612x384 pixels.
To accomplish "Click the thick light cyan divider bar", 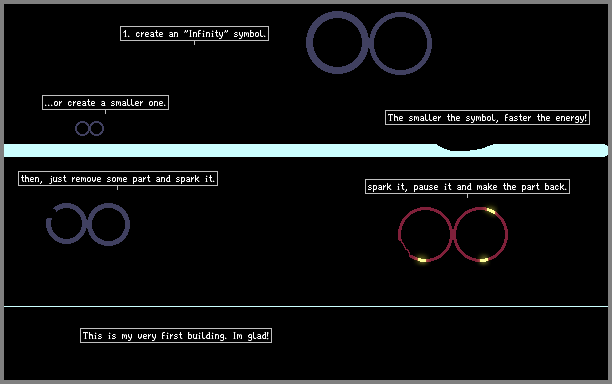I will coord(306,151).
